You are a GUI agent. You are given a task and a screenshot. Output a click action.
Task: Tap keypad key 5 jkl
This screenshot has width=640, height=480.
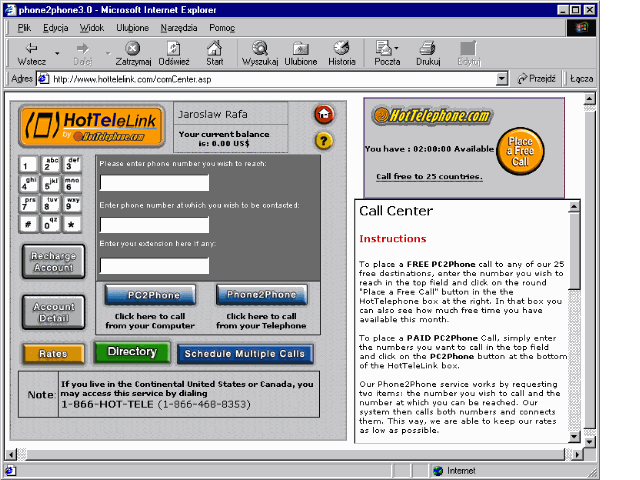click(x=51, y=184)
